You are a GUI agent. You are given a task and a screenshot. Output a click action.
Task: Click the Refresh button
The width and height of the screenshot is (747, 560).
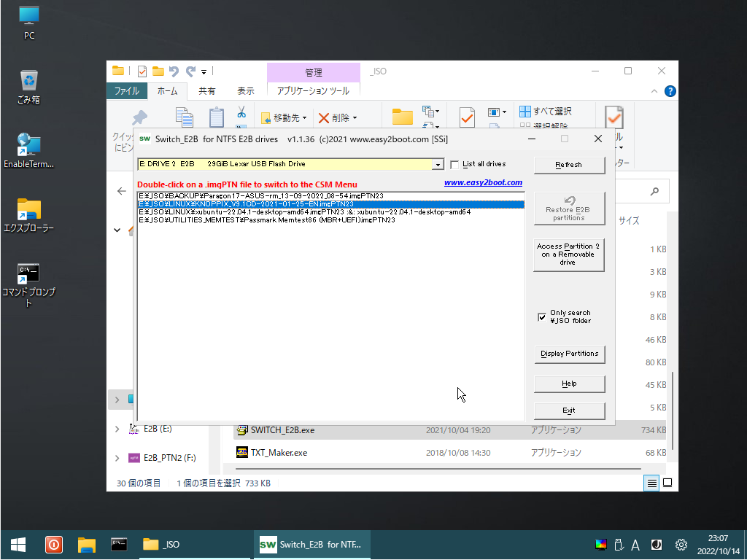[x=569, y=165]
